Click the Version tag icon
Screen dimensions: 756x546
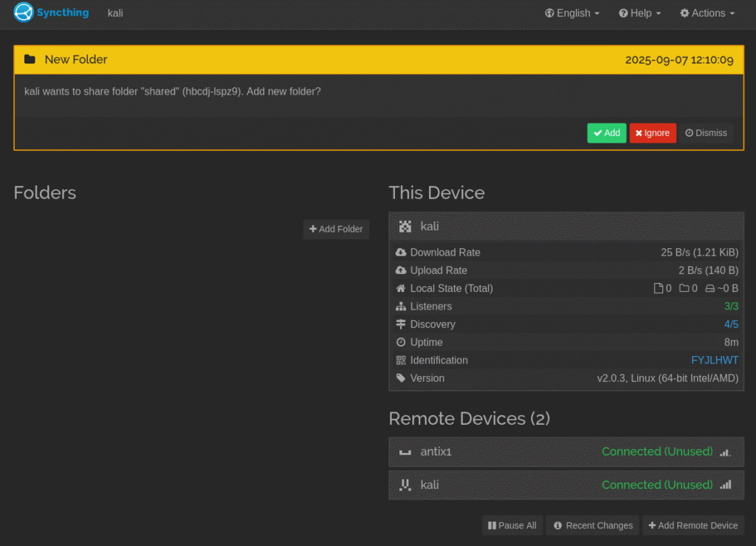click(x=401, y=378)
